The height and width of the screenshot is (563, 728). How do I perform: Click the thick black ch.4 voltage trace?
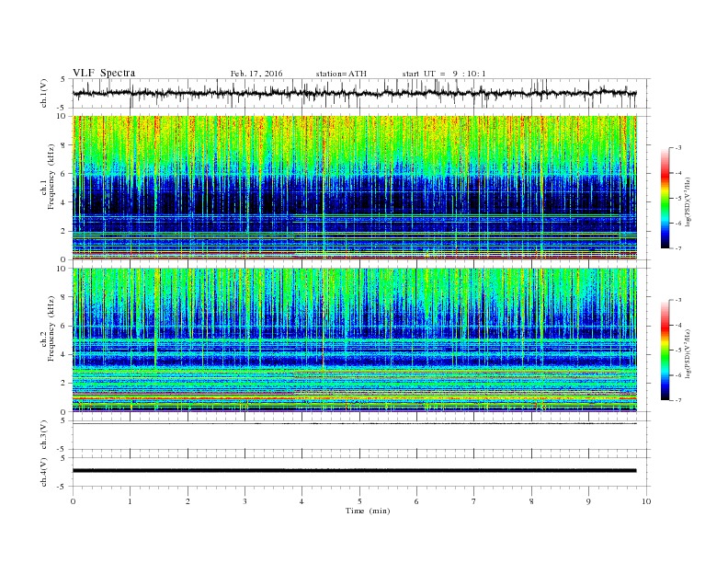click(x=354, y=471)
